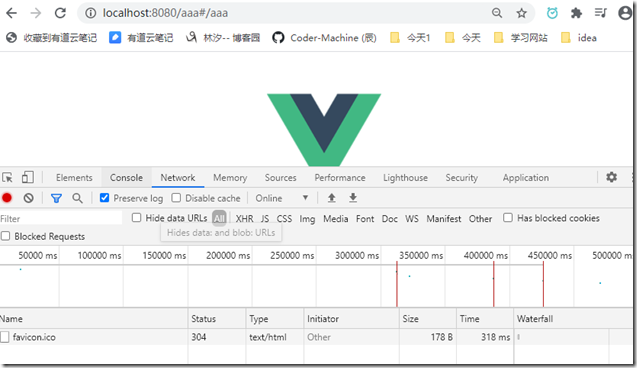This screenshot has width=637, height=368.
Task: Filter requests by Manifest
Action: pos(444,219)
